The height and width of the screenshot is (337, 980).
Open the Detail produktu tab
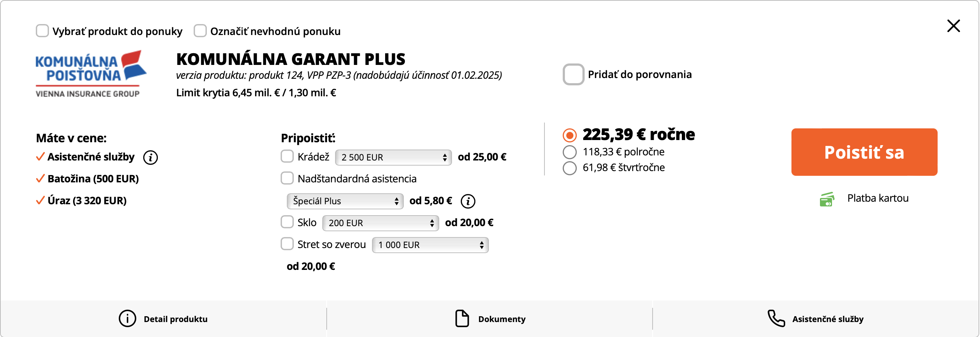(163, 319)
